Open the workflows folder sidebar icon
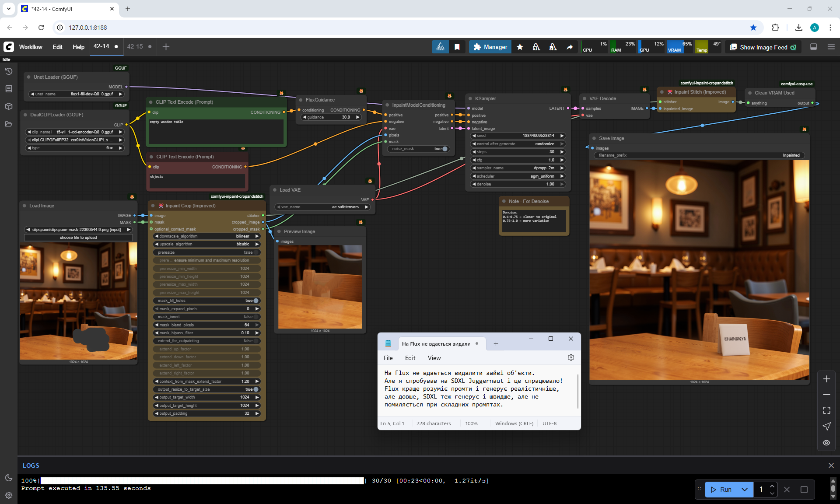The image size is (840, 504). [x=8, y=124]
